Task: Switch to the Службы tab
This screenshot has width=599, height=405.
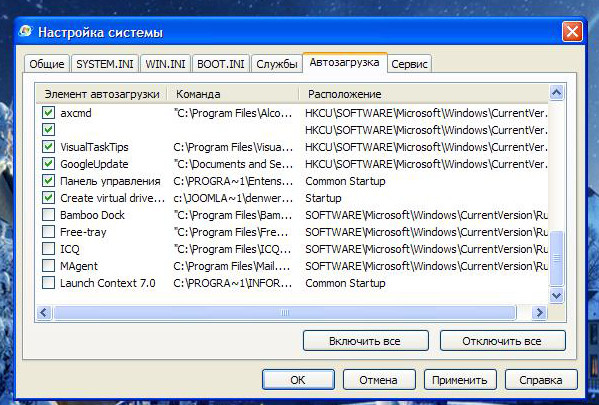Action: click(x=277, y=64)
